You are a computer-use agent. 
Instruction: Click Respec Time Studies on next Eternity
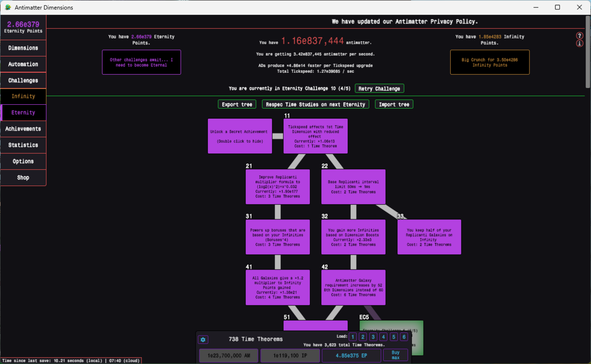(315, 104)
